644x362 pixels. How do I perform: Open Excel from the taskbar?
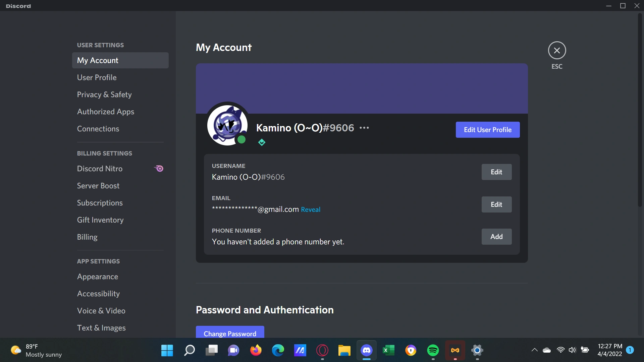point(388,351)
